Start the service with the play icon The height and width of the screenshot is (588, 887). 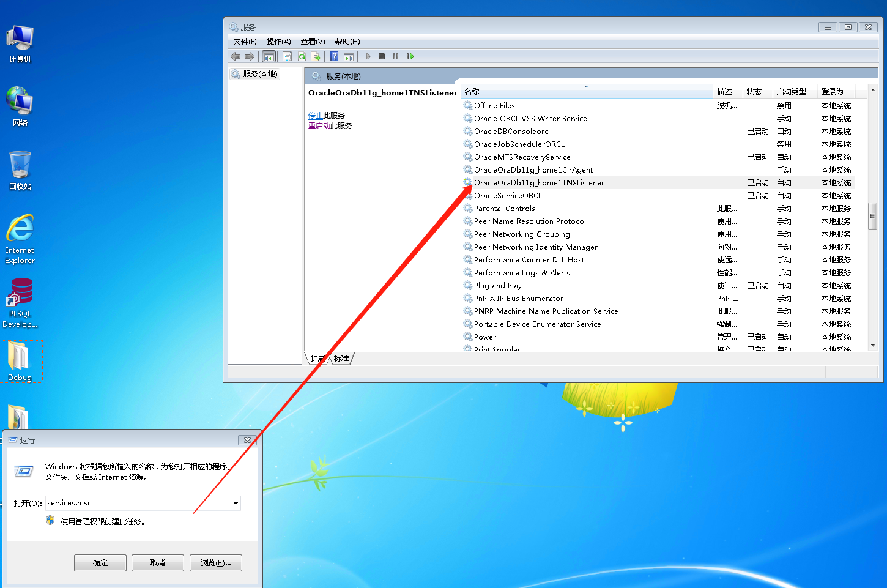point(368,56)
